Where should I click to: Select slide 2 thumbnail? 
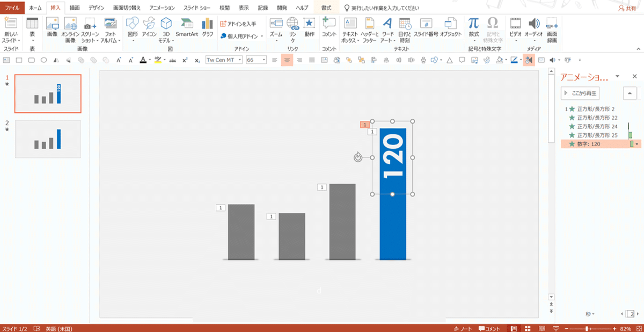click(48, 139)
